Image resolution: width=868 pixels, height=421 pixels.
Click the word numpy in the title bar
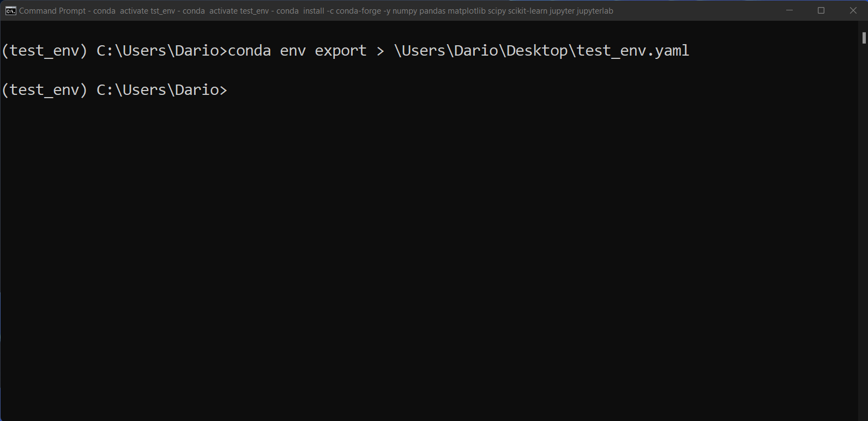coord(403,10)
